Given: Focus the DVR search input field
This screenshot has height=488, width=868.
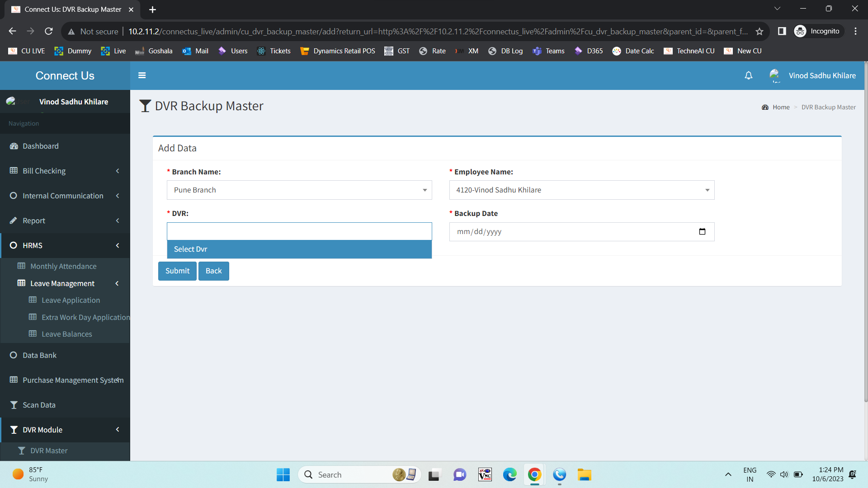Looking at the screenshot, I should pyautogui.click(x=299, y=231).
